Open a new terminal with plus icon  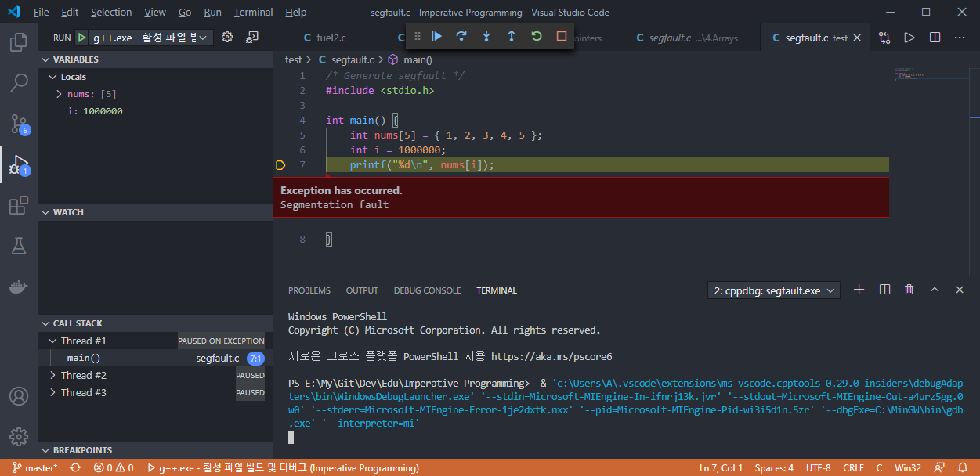point(859,289)
